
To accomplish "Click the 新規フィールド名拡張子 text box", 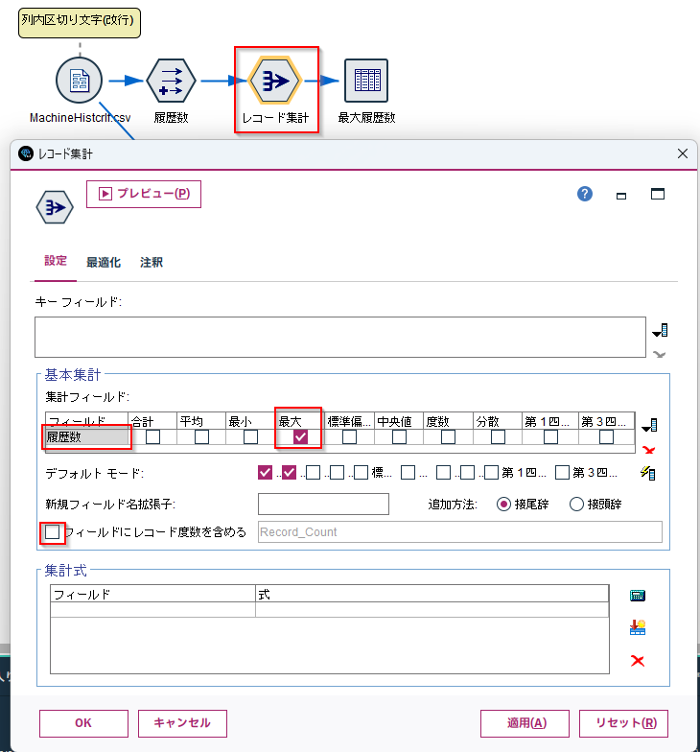I will pos(324,505).
